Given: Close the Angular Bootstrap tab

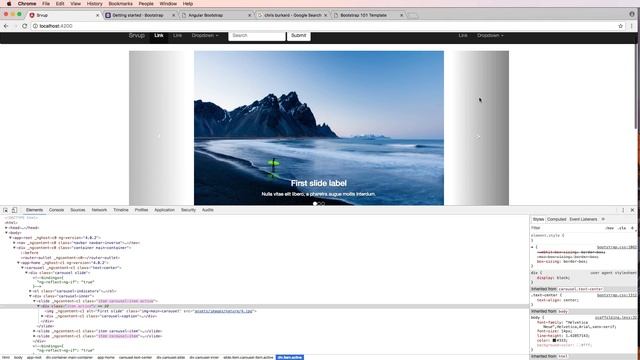Looking at the screenshot, I should (250, 15).
